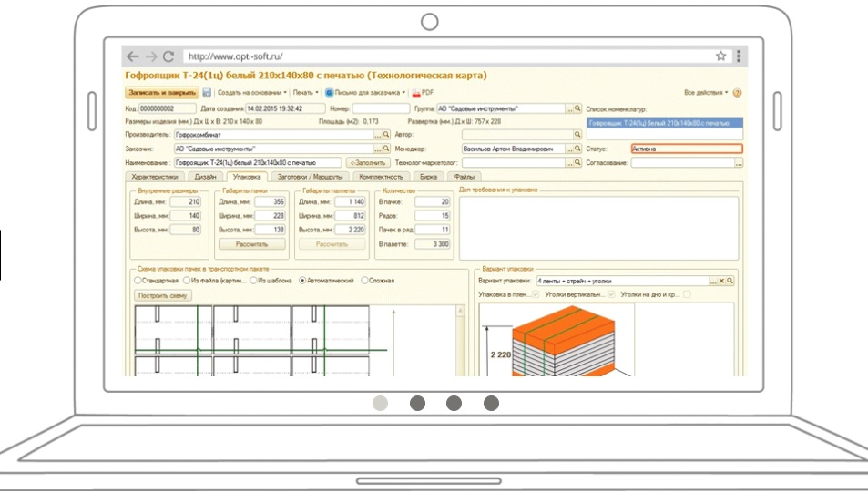Click the Построить схему button
The width and height of the screenshot is (868, 493).
pyautogui.click(x=163, y=296)
